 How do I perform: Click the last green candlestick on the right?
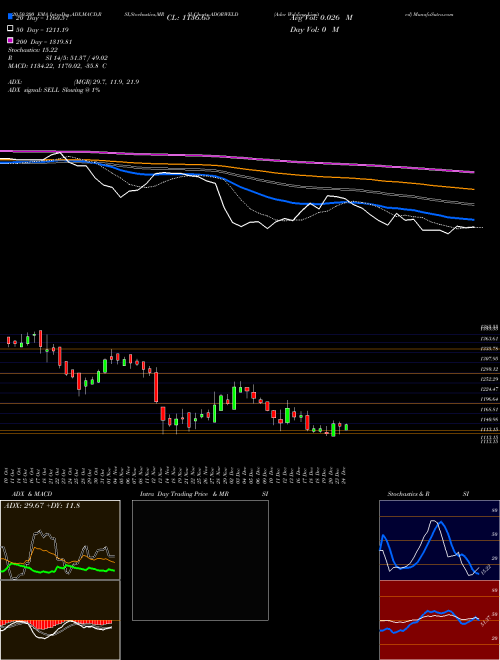[x=346, y=427]
